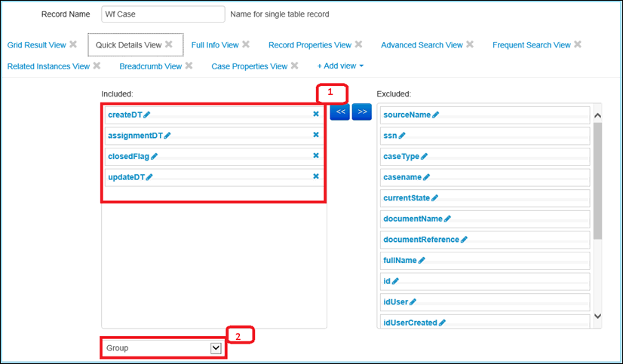Switch to the Full Info View tab

click(x=215, y=45)
